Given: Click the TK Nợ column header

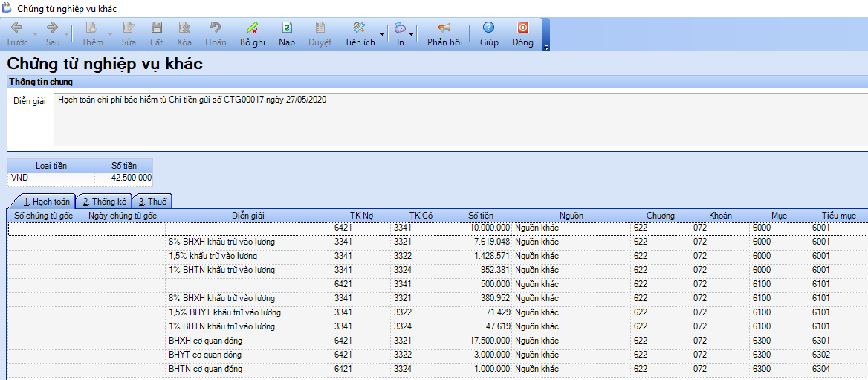Looking at the screenshot, I should click(361, 216).
